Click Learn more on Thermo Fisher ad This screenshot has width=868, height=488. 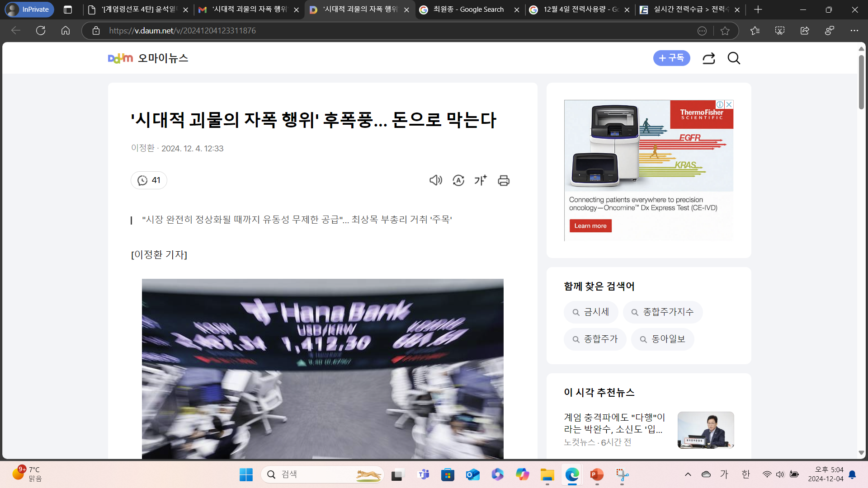coord(590,226)
